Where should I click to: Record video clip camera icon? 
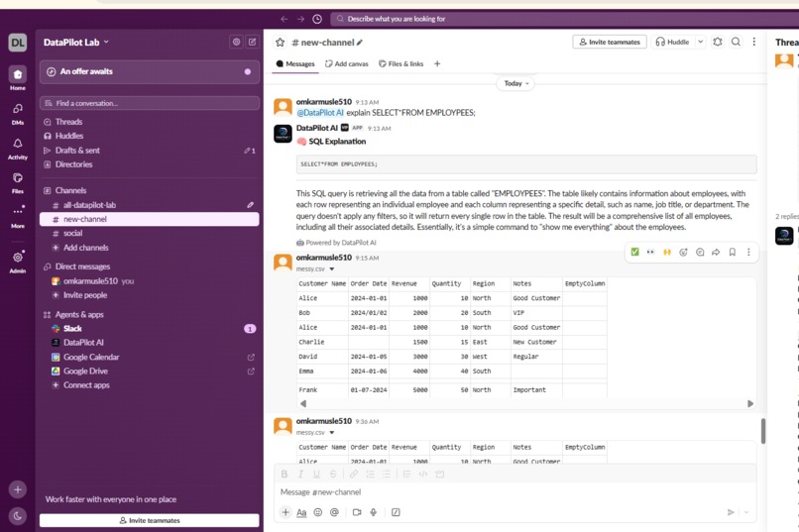tap(357, 512)
